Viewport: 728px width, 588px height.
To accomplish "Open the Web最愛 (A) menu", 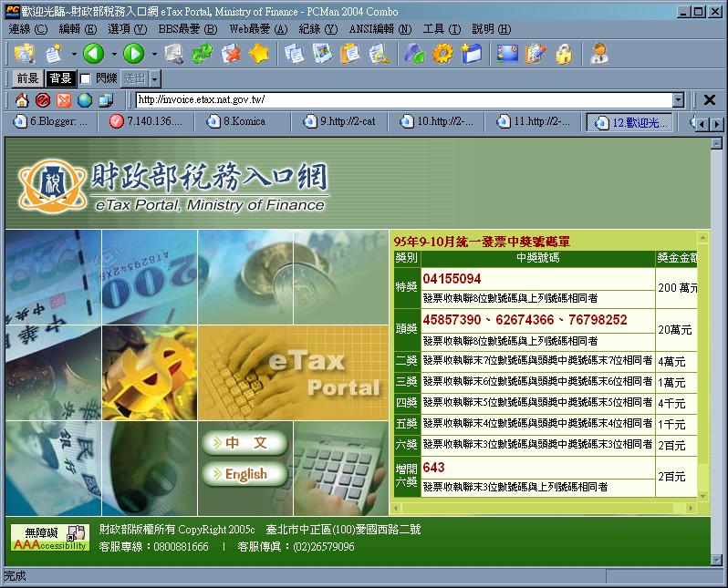I will click(x=258, y=29).
